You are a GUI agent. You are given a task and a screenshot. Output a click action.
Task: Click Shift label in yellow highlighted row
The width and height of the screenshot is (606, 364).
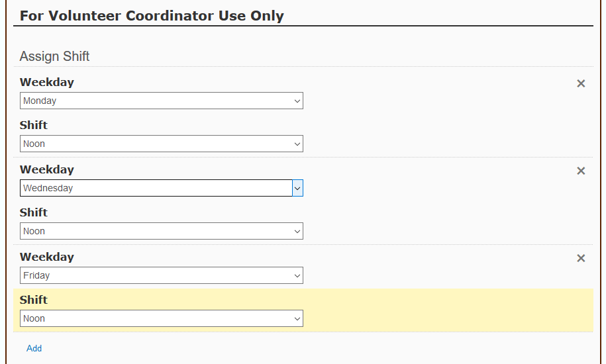pos(33,300)
